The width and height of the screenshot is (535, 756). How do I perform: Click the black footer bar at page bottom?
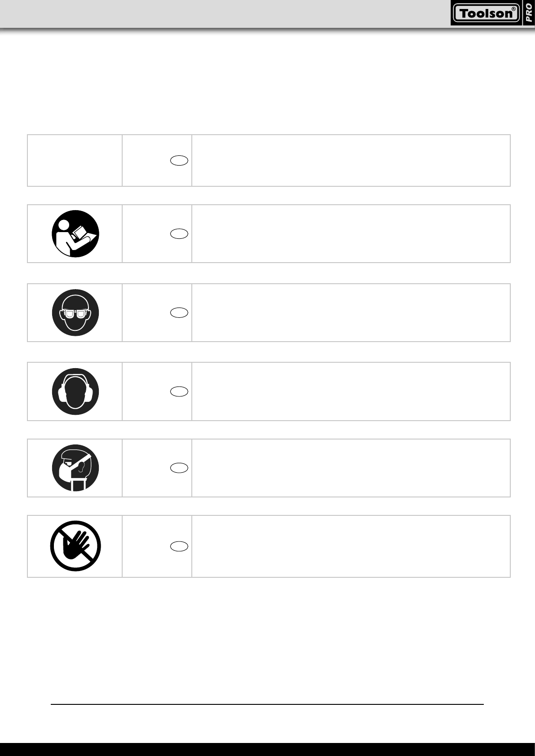[267, 749]
